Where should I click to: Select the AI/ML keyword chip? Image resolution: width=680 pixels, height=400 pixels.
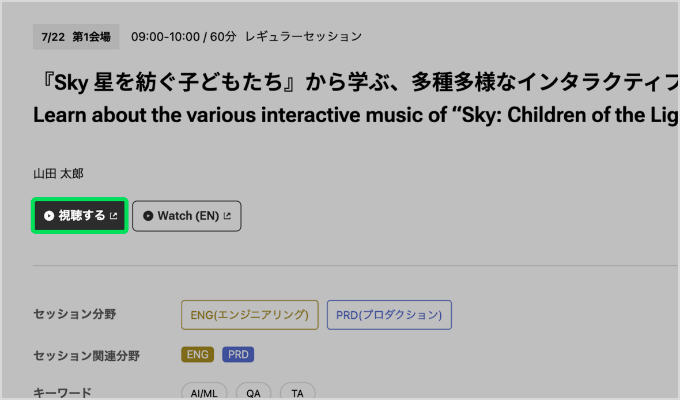pos(204,392)
